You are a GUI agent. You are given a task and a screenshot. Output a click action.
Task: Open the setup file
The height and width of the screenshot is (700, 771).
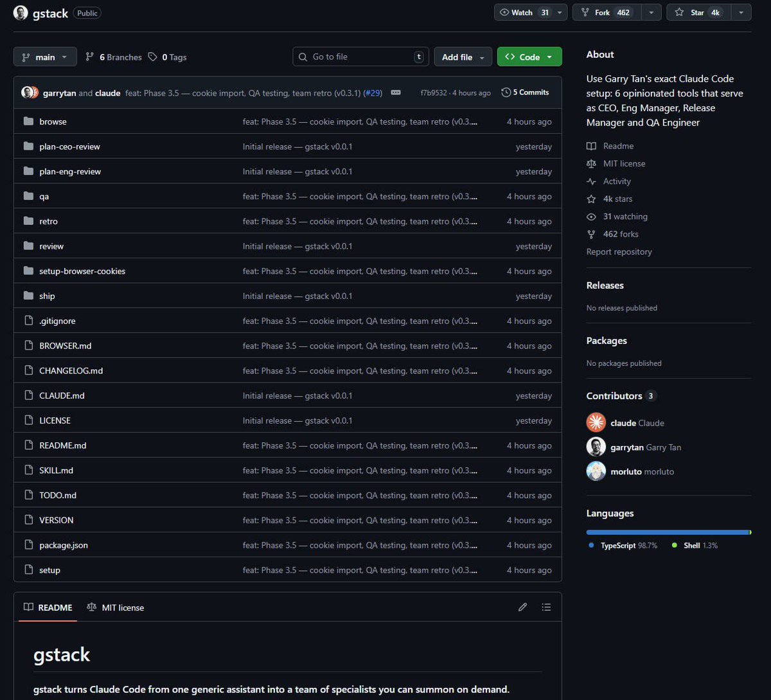[x=49, y=570]
